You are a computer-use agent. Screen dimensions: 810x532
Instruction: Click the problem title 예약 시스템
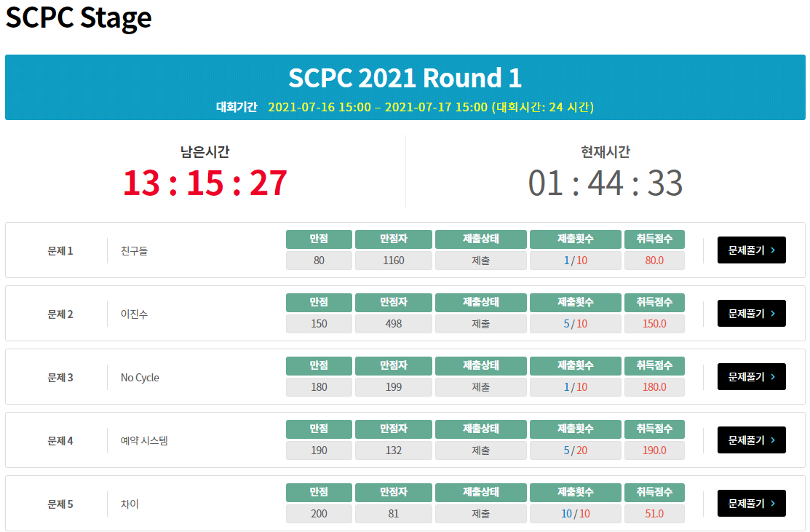click(144, 440)
